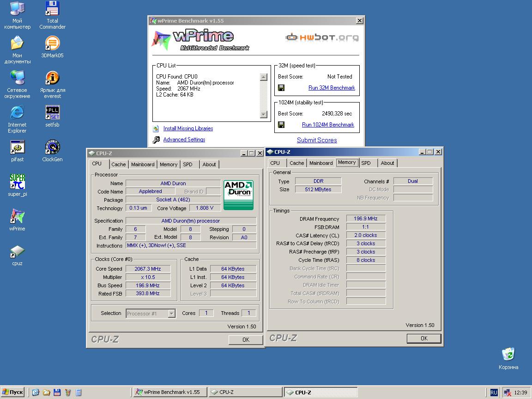Click the Core Voltage 1.808 V field

pyautogui.click(x=204, y=208)
